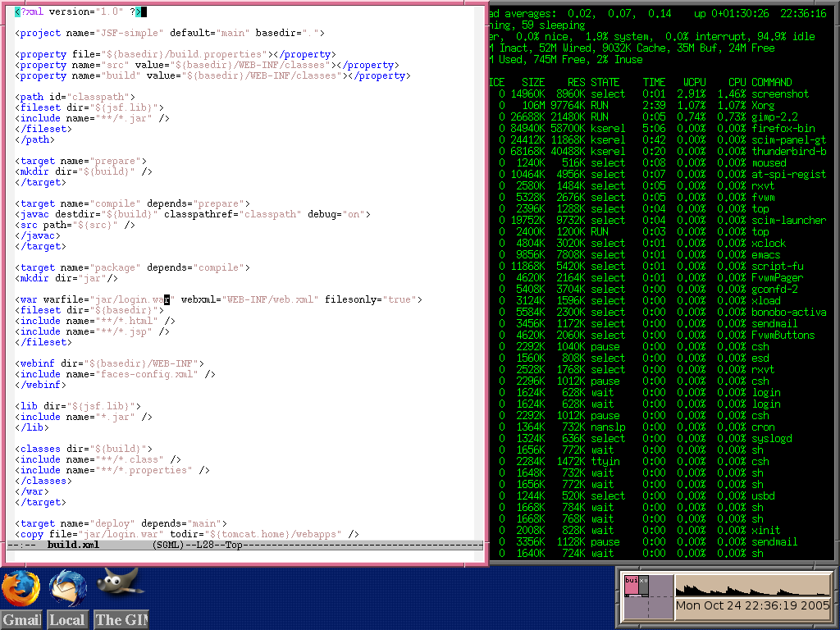This screenshot has height=630, width=840.
Task: Start GIMP via the Wilber icon
Action: tap(120, 583)
